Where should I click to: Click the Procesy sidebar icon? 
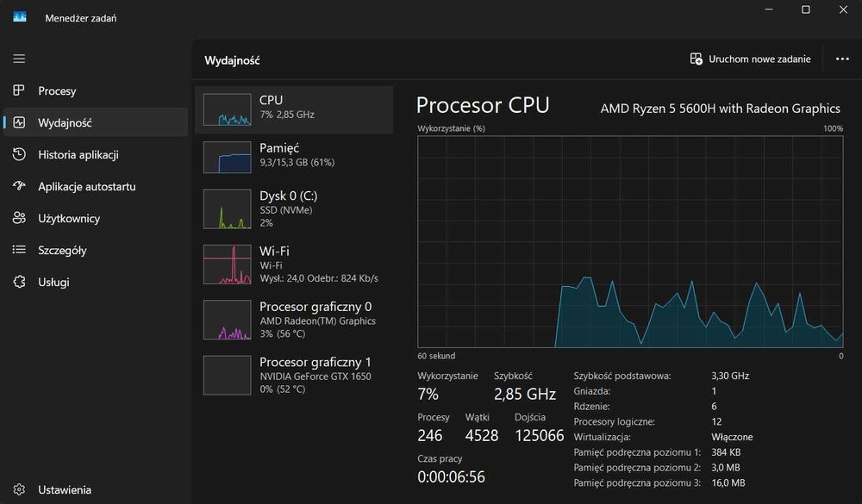(19, 90)
